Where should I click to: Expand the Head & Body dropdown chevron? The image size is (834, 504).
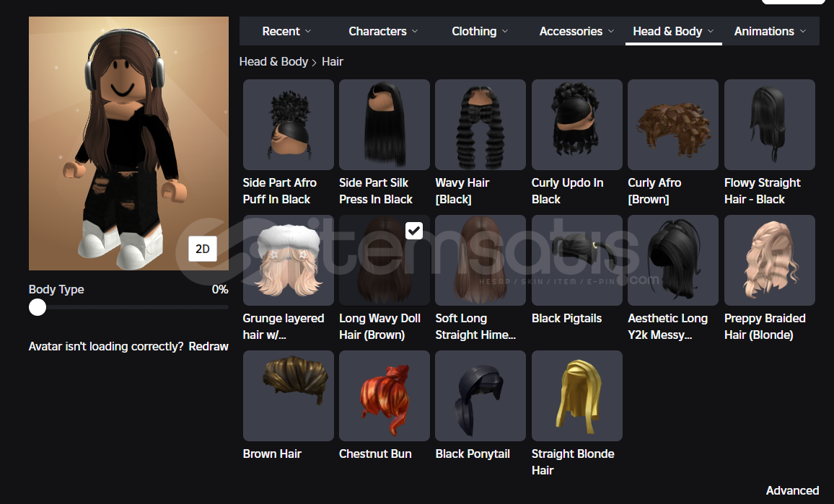click(711, 32)
